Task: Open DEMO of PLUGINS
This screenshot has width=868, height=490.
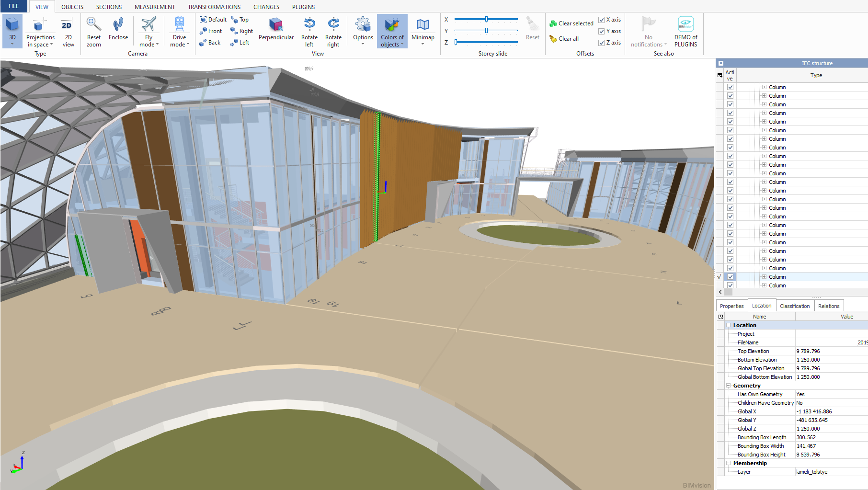Action: (685, 31)
